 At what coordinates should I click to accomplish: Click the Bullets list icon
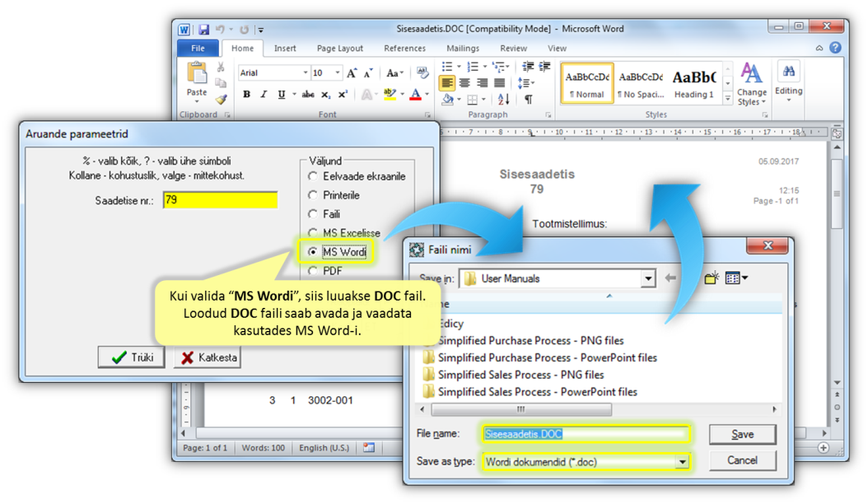[x=446, y=67]
